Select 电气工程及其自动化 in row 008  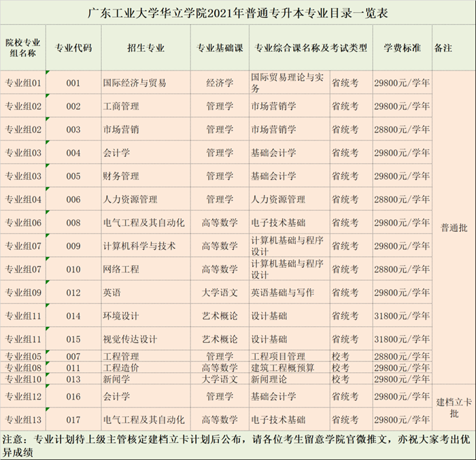146,222
